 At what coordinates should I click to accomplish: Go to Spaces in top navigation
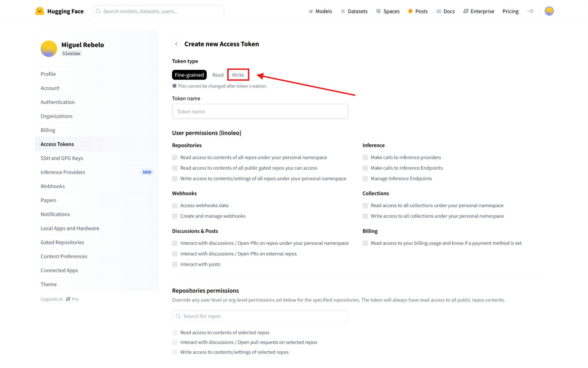pos(387,11)
